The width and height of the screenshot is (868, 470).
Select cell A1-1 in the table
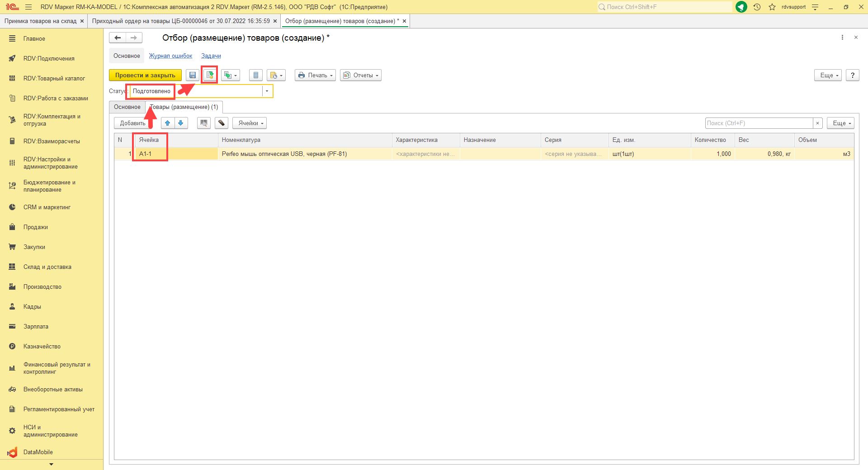[x=176, y=154]
